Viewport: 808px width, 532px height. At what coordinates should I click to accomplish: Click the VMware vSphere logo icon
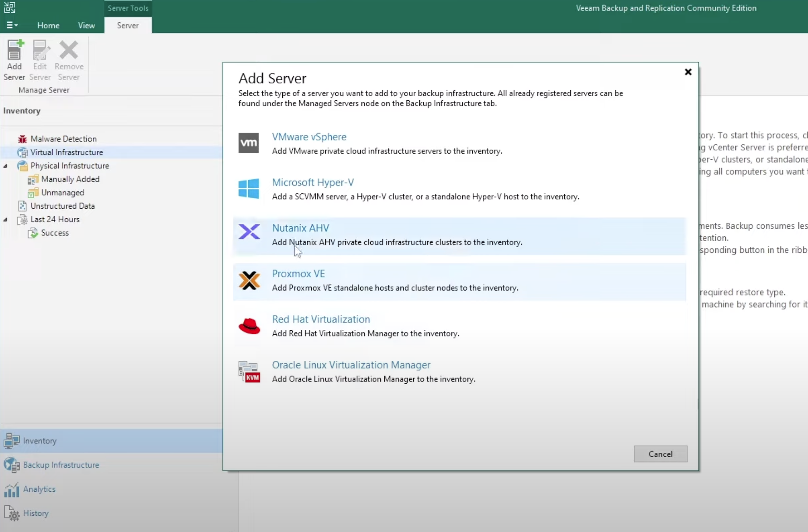click(249, 143)
